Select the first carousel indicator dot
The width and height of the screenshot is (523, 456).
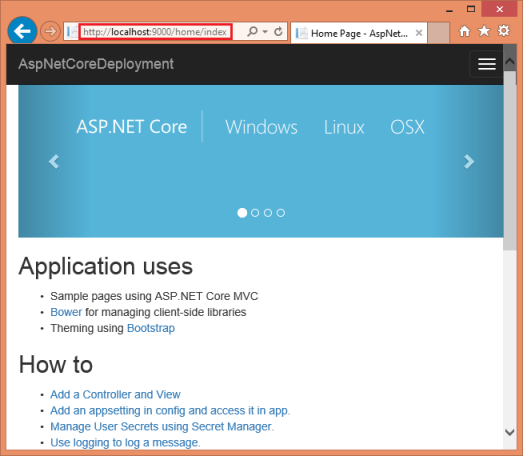[x=242, y=213]
